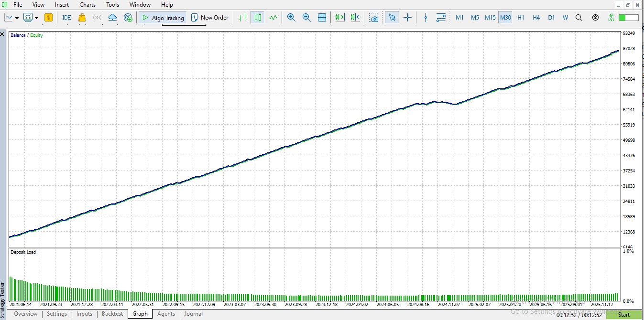
Task: Take a chart screenshot with camera icon
Action: pos(374,18)
